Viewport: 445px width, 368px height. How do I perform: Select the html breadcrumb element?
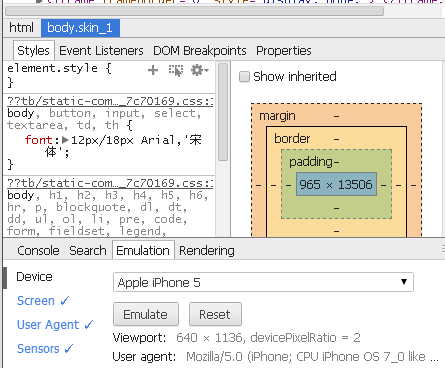(21, 27)
